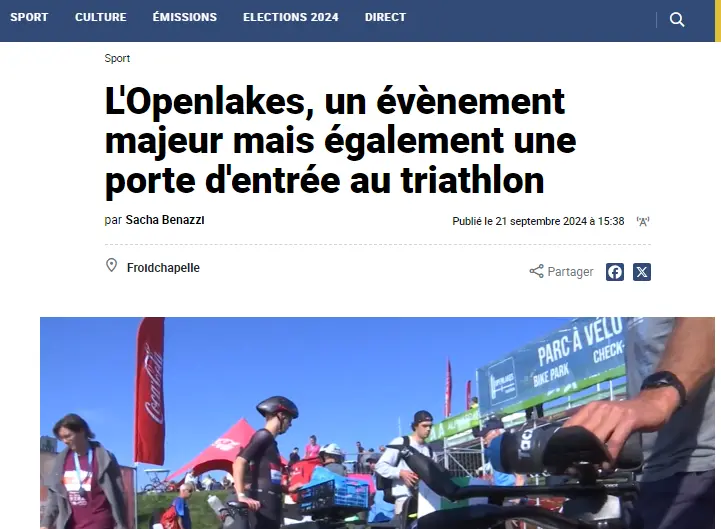Open the search magnifier icon
Viewport: 721px width, 529px height.
point(677,20)
